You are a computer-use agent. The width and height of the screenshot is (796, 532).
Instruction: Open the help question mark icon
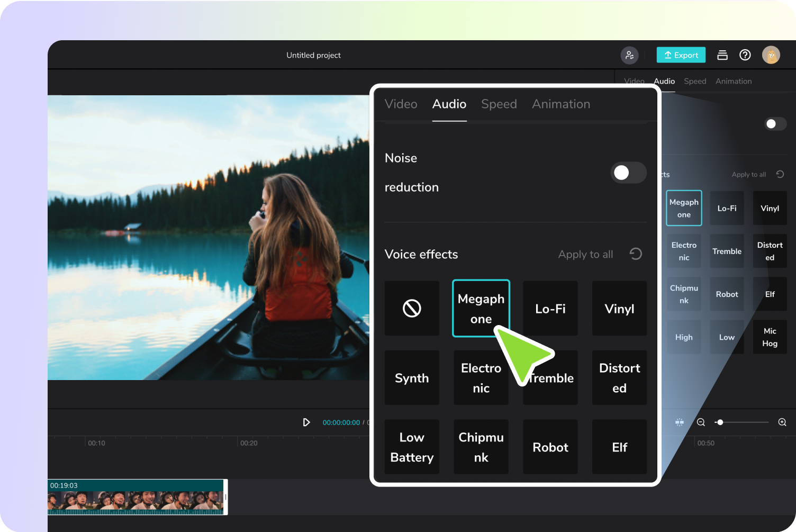(x=745, y=55)
